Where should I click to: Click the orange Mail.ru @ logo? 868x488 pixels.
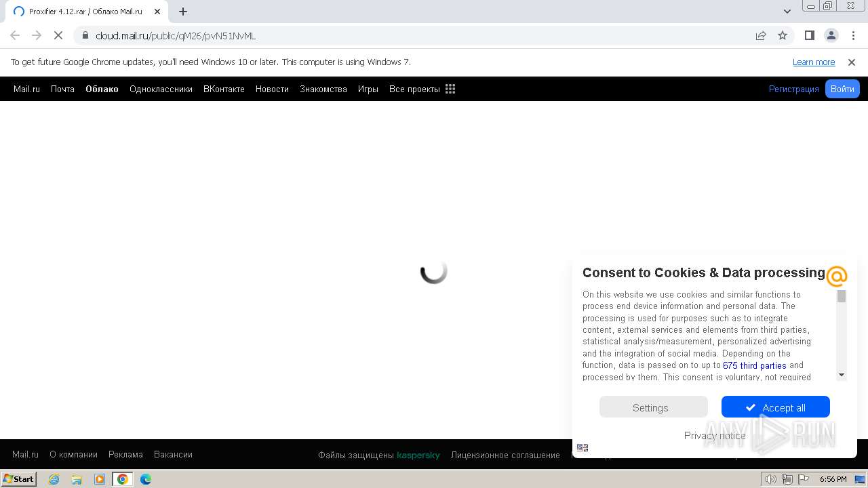tap(837, 276)
